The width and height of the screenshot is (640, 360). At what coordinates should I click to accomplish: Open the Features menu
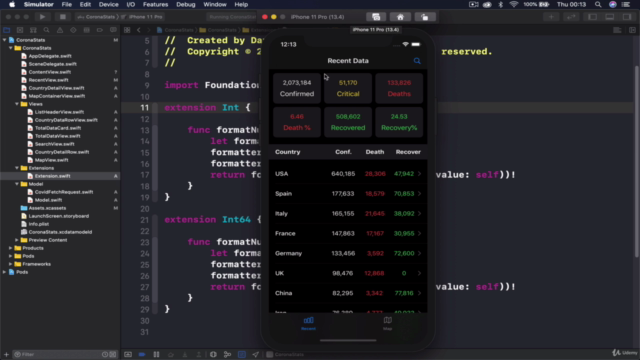coord(156,4)
